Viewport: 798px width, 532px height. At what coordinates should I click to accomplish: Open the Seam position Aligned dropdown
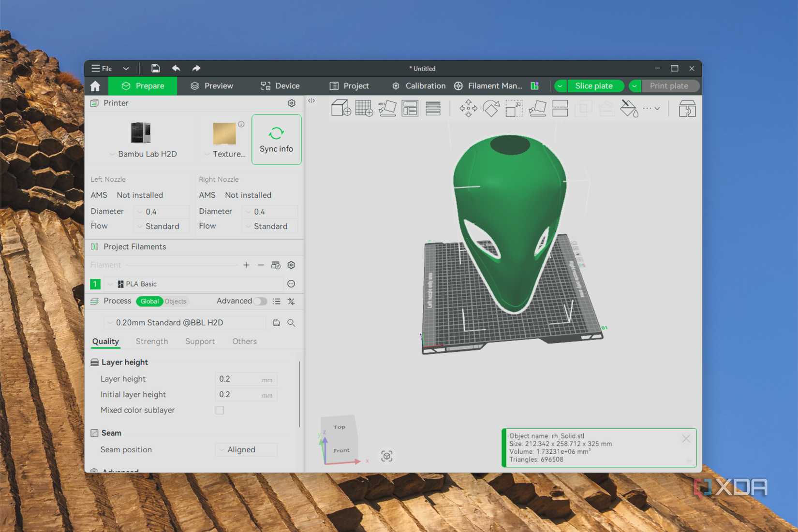pyautogui.click(x=246, y=449)
